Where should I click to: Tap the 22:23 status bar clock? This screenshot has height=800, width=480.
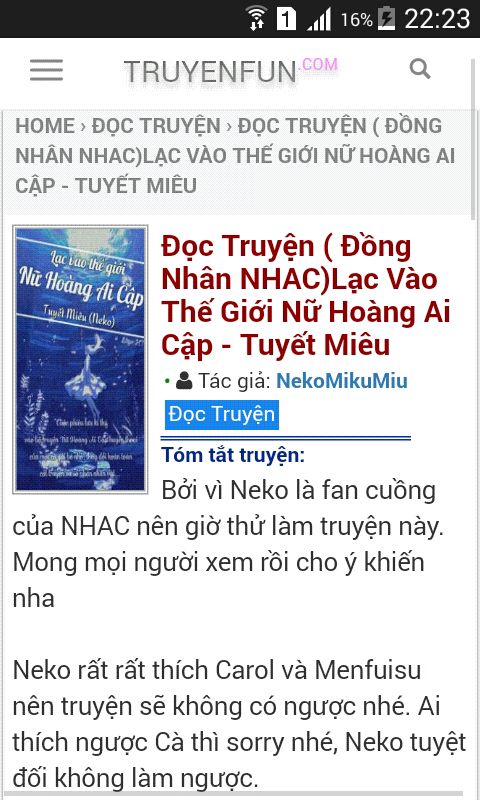(x=437, y=19)
